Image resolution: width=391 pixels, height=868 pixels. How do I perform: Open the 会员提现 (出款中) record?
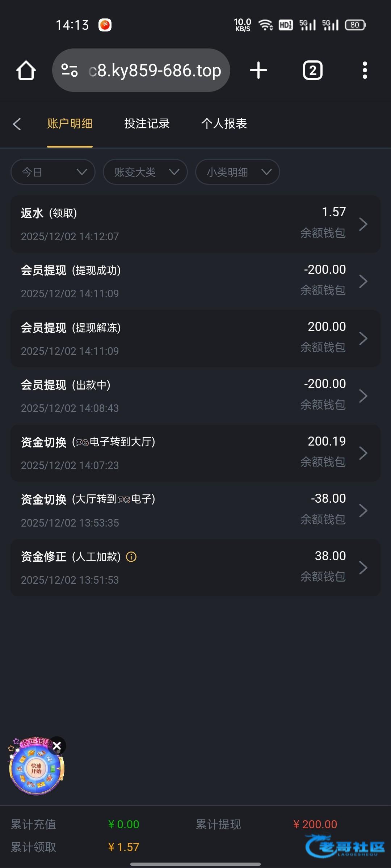(x=195, y=396)
